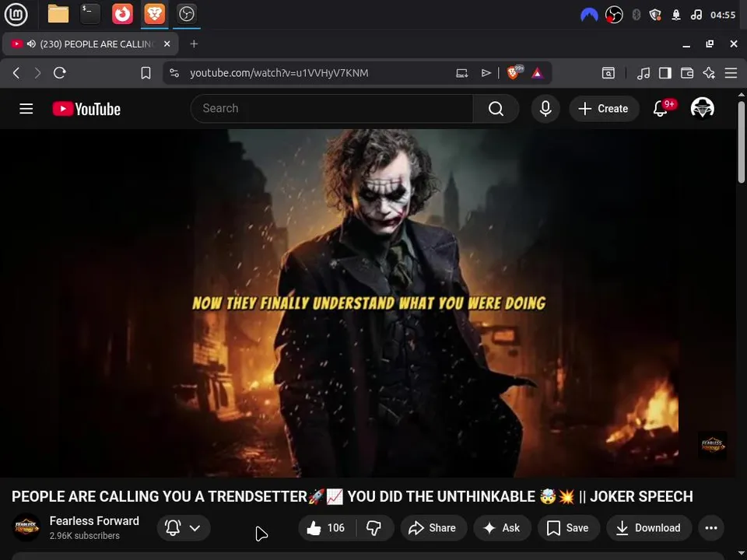747x560 pixels.
Task: Click the clock showing 04:55
Action: tap(723, 15)
